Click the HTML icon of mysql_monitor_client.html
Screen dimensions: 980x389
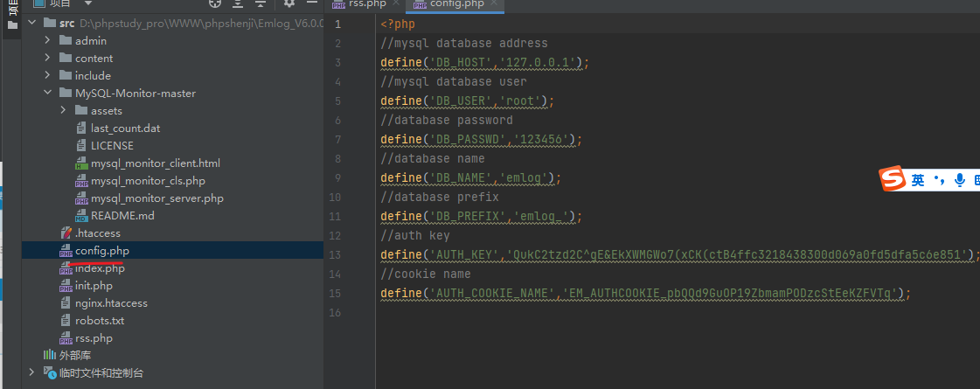81,163
